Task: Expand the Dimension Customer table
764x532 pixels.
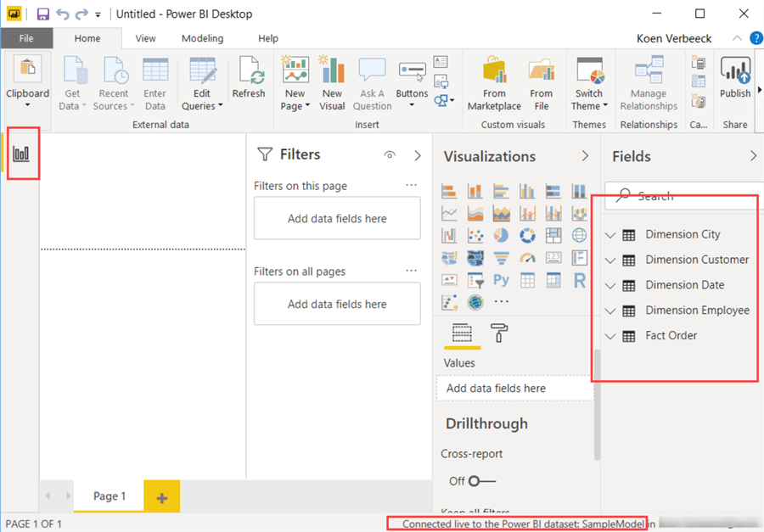Action: click(610, 260)
